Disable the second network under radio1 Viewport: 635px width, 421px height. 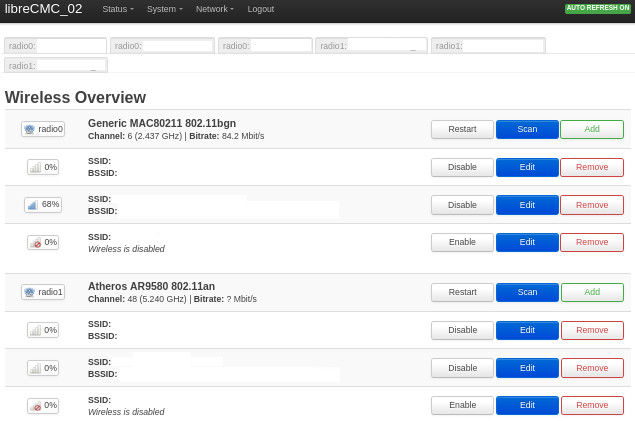[x=462, y=368]
